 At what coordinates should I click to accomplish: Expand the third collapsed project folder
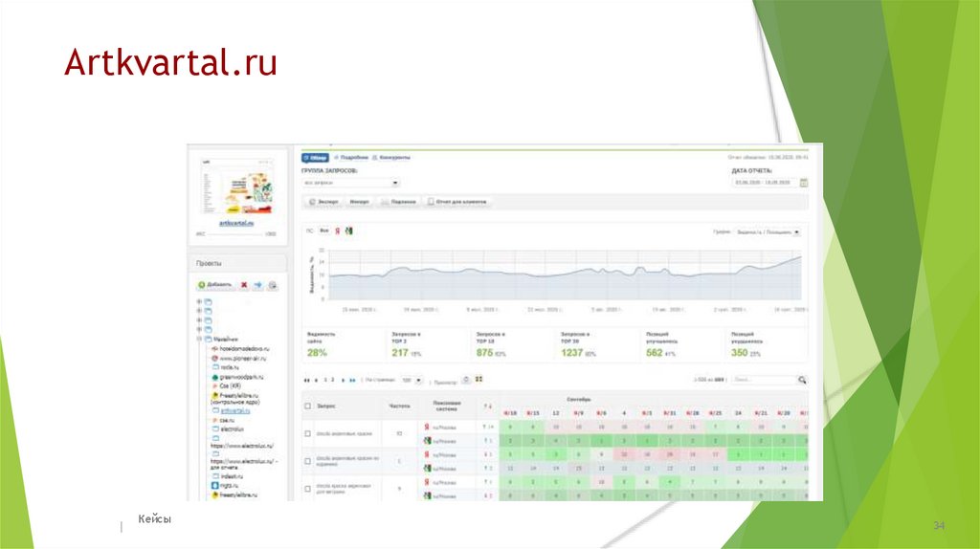coord(199,320)
